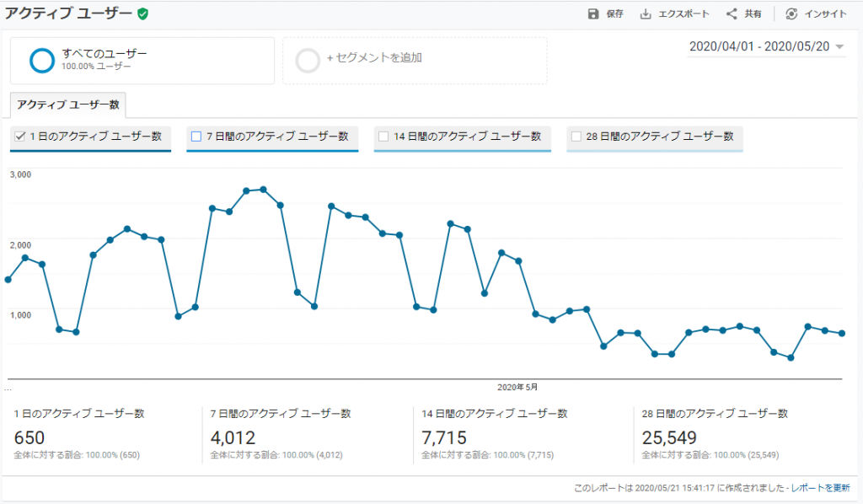Select the アクティブ ユーザー数 tab

tap(68, 105)
